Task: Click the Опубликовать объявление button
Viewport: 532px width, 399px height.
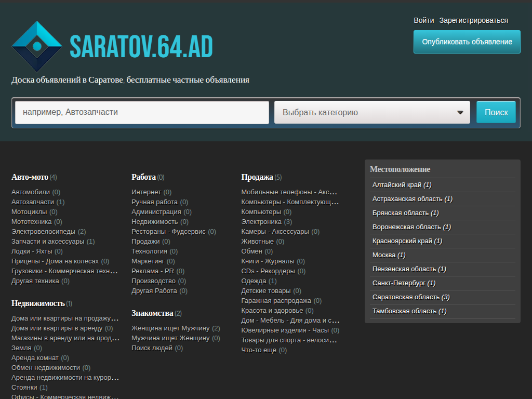Action: pyautogui.click(x=466, y=41)
